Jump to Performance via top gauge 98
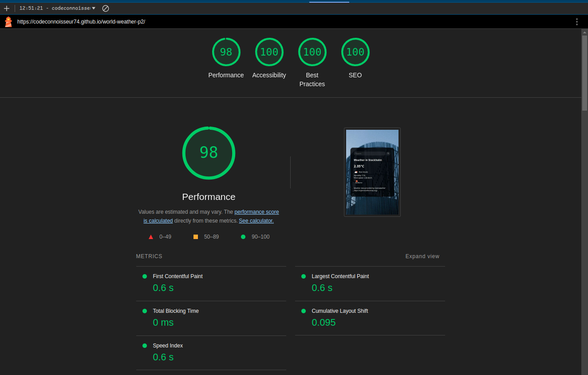The image size is (588, 375). click(226, 52)
